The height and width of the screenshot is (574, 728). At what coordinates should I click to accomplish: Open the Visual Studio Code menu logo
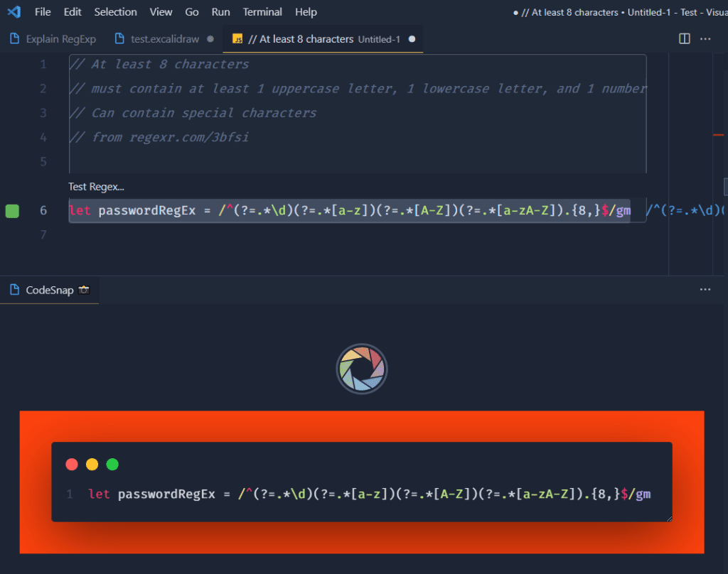pos(14,11)
